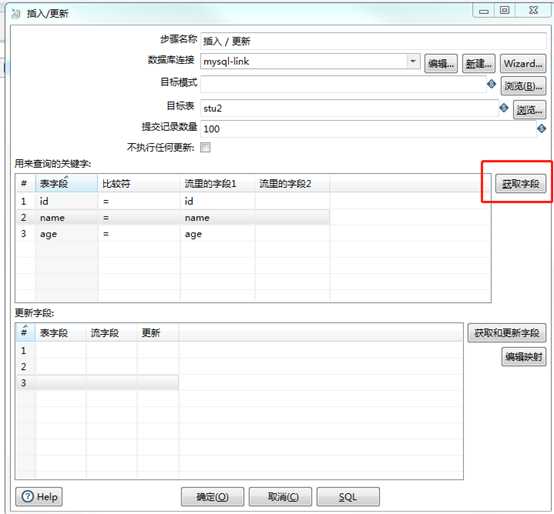Select row 2 in the update fields table
Screen dimensions: 554x514
click(x=97, y=367)
